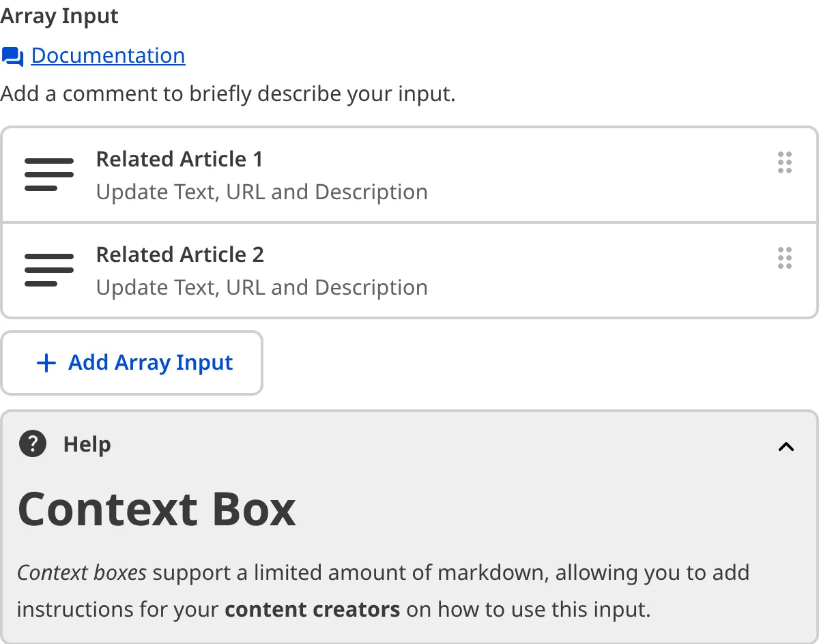Click the Related Article 2 title text
The width and height of the screenshot is (819, 644).
click(x=180, y=254)
